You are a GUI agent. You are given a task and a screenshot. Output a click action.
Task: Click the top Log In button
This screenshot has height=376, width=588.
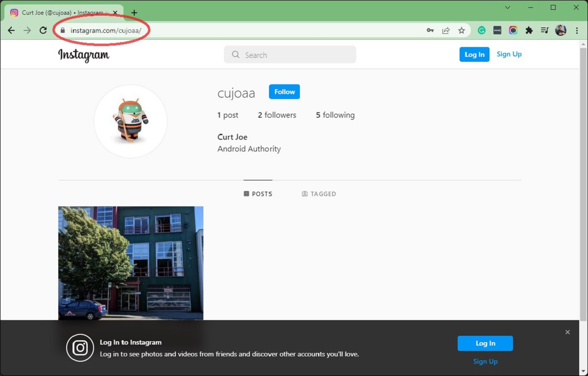pos(474,54)
